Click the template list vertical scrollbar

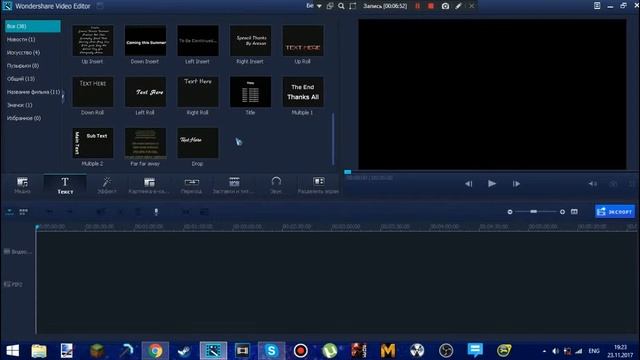tap(333, 139)
